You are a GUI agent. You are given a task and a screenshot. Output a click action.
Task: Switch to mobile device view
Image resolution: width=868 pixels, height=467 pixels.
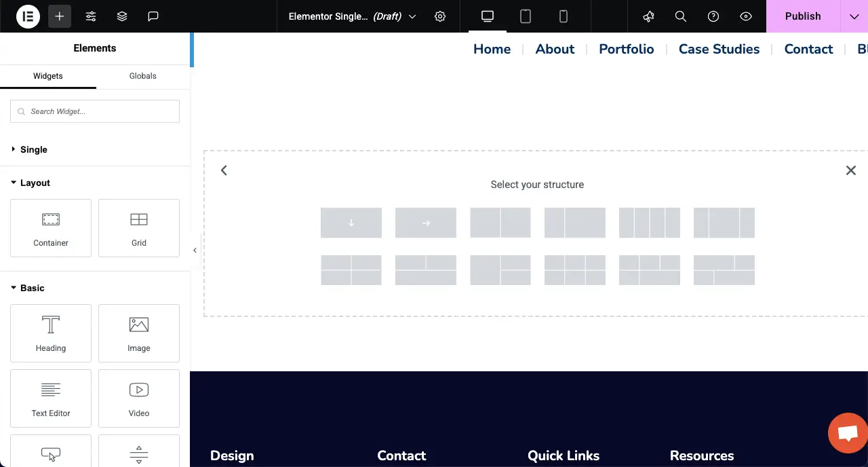point(564,16)
